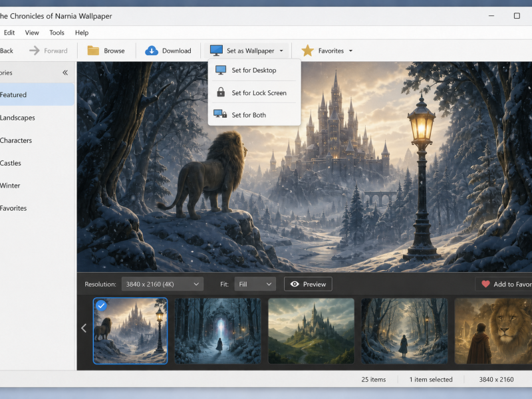The image size is (532, 399).
Task: Click the Back button label
Action: click(6, 51)
